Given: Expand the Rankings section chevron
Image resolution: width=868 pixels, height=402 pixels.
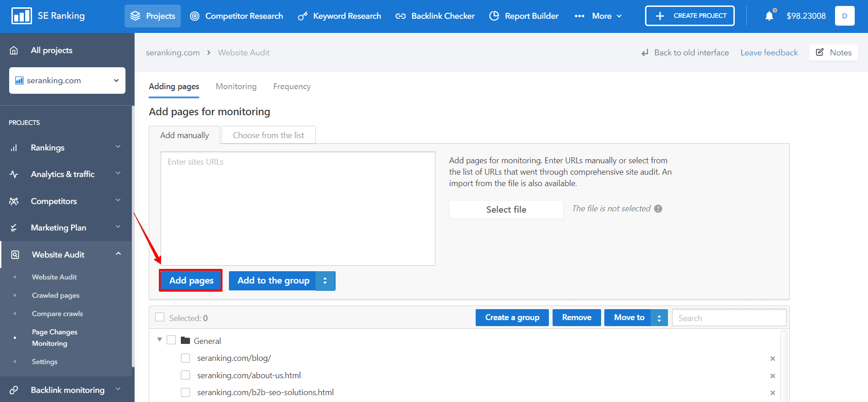Looking at the screenshot, I should 118,147.
